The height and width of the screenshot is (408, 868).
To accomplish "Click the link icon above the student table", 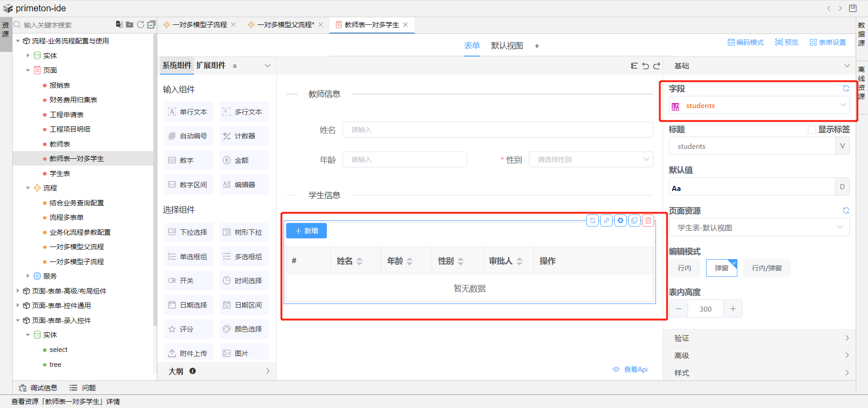I will 607,221.
